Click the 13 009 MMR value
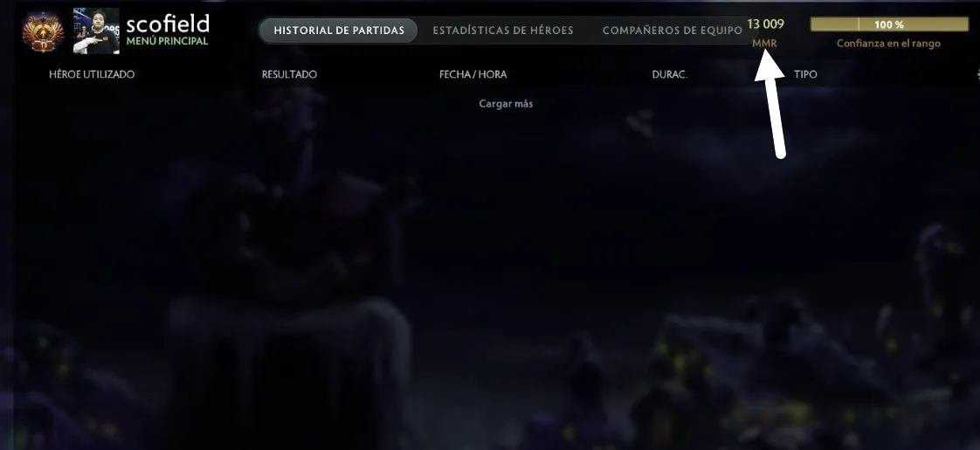This screenshot has width=980, height=450. (765, 24)
